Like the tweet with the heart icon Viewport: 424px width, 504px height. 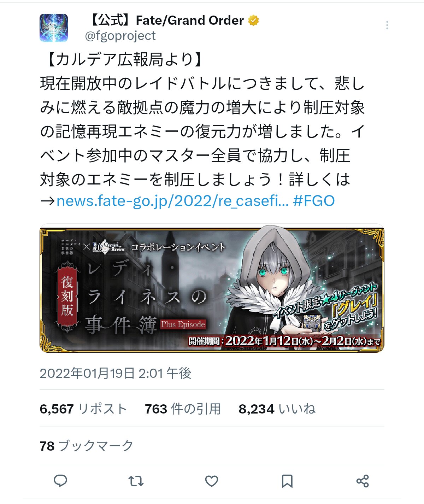[x=211, y=481]
